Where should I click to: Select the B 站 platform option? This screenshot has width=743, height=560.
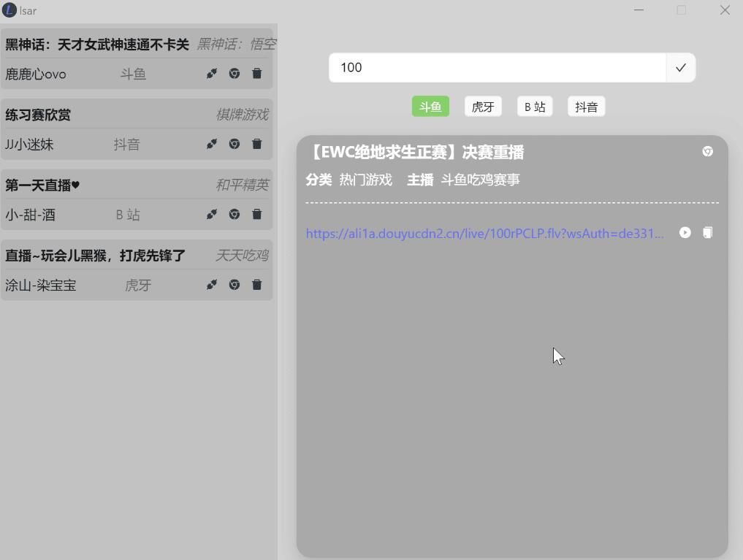535,107
